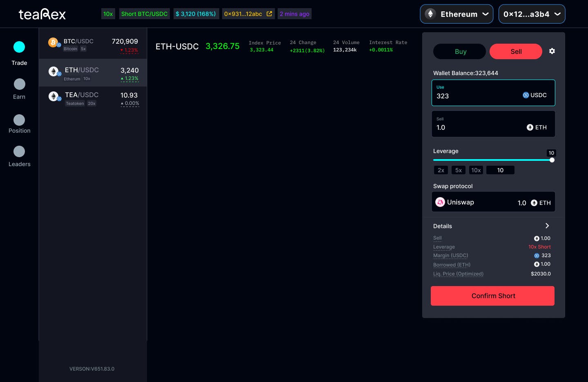588x382 pixels.
Task: Click the Ethereum coin icon for ETH/USDC
Action: pos(53,71)
